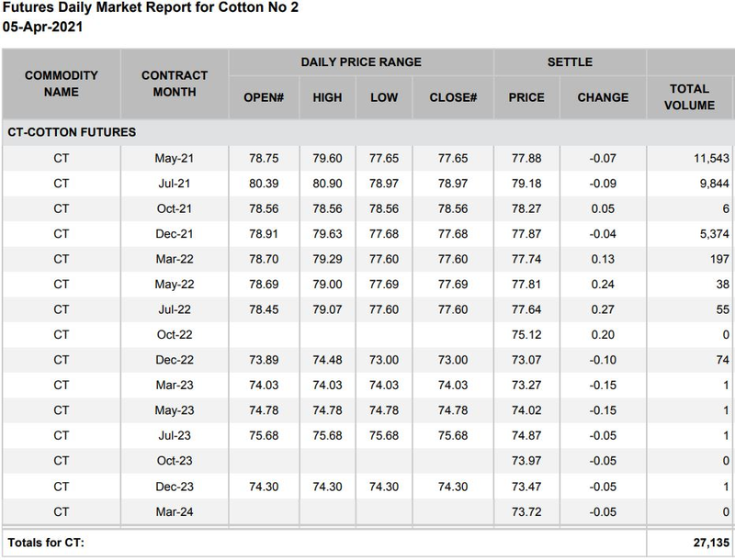Click the LOW column header
Viewport: 735px width, 560px height.
[383, 97]
